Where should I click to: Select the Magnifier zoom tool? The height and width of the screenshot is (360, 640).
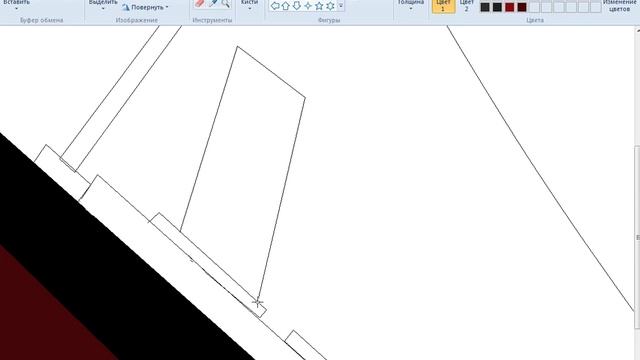pyautogui.click(x=225, y=3)
